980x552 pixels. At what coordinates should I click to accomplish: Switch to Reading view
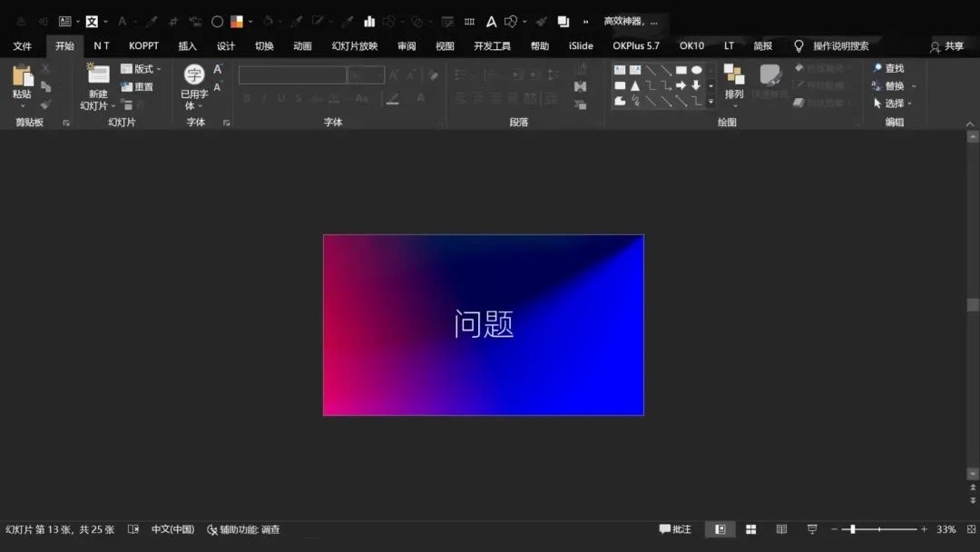click(x=781, y=529)
